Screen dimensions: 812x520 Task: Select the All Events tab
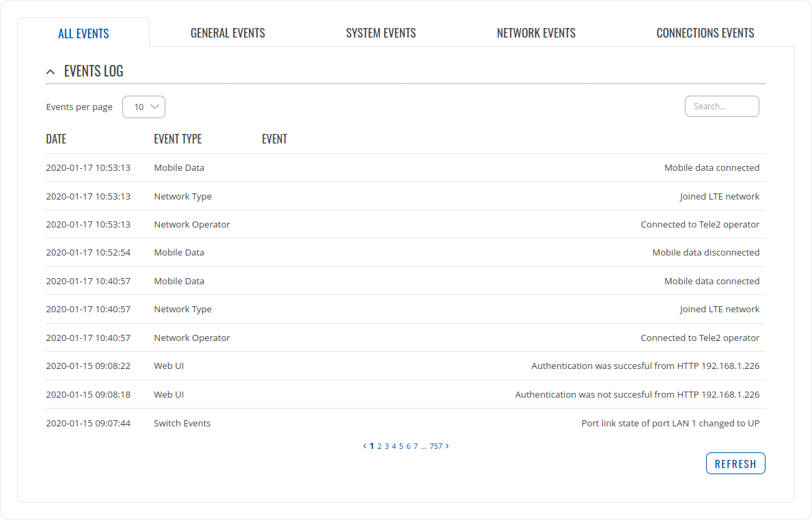click(83, 33)
